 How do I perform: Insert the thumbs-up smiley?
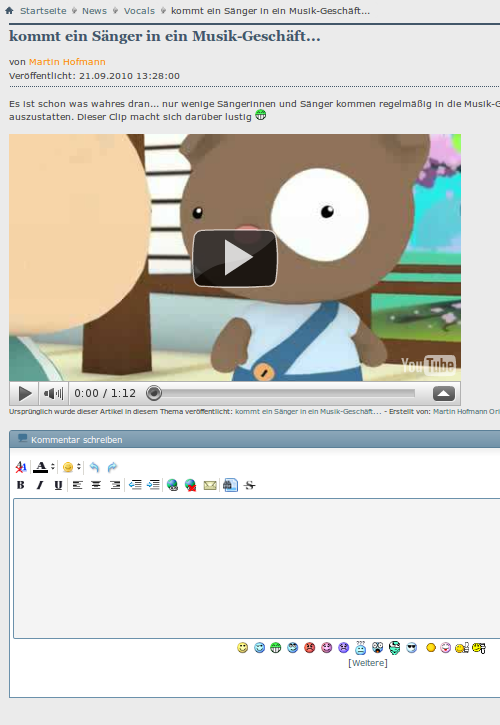[x=462, y=648]
